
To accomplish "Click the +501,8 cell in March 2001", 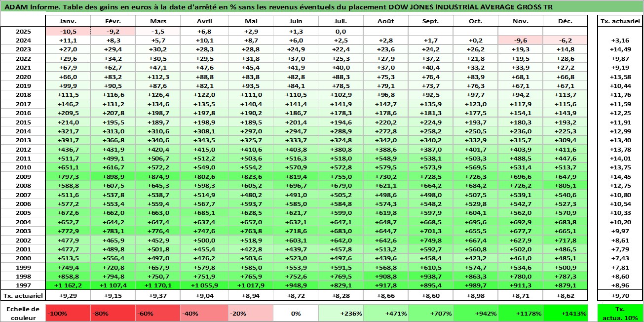I will point(158,249).
